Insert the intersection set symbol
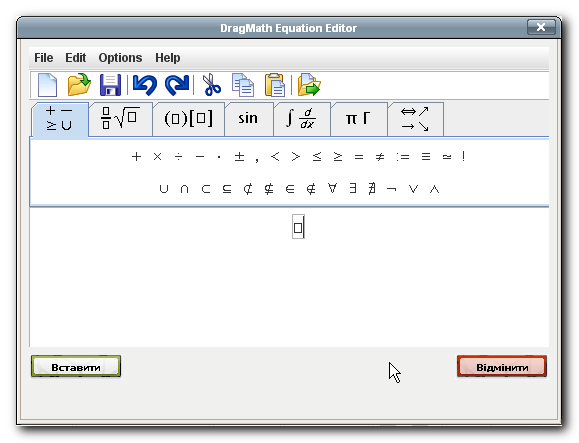Viewport: 579px width, 443px height. (x=184, y=189)
